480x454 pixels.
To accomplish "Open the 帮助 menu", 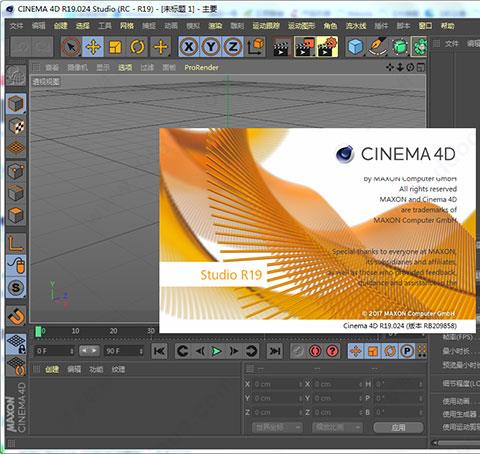I will [x=447, y=26].
